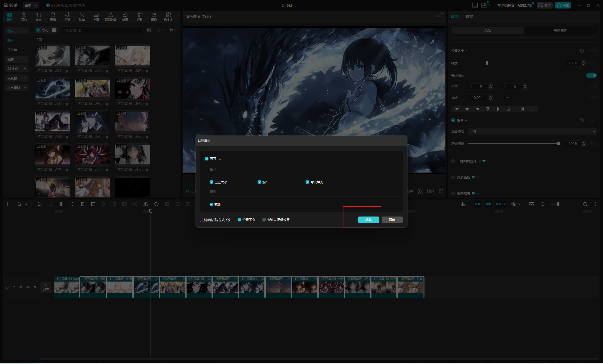Click the timeline zoom slider handle
603x364 pixels.
coord(558,204)
